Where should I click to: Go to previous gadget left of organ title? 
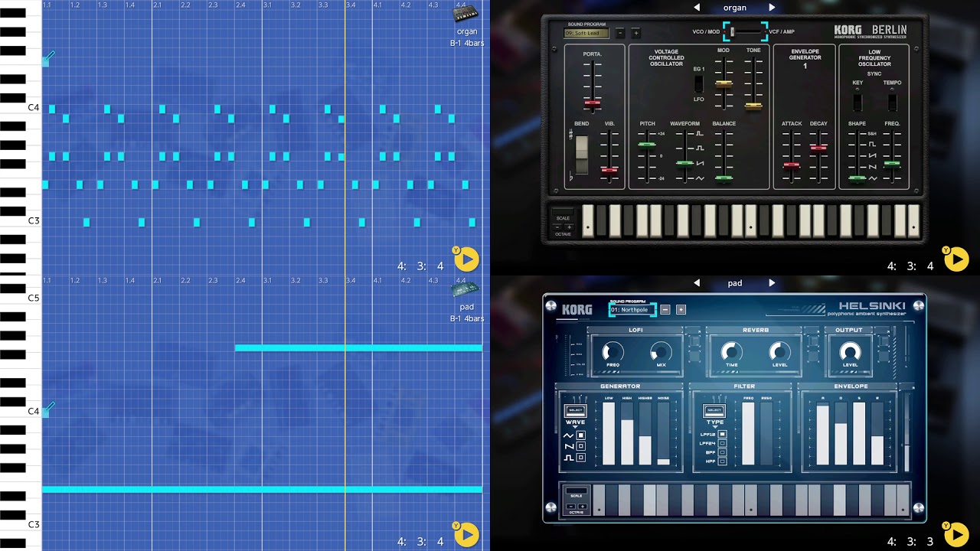(x=697, y=8)
